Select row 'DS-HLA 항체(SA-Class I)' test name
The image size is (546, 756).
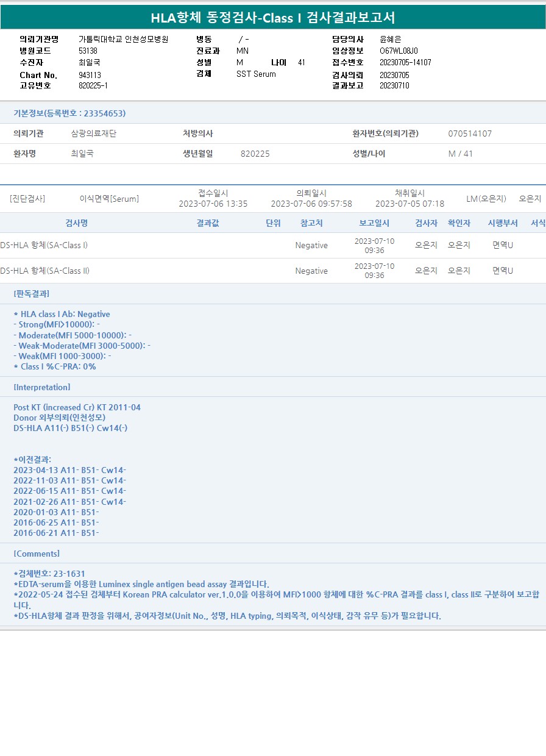click(x=44, y=245)
